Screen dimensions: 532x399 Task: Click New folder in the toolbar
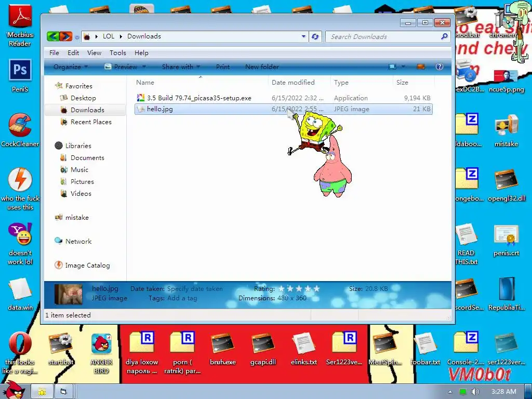click(x=262, y=67)
